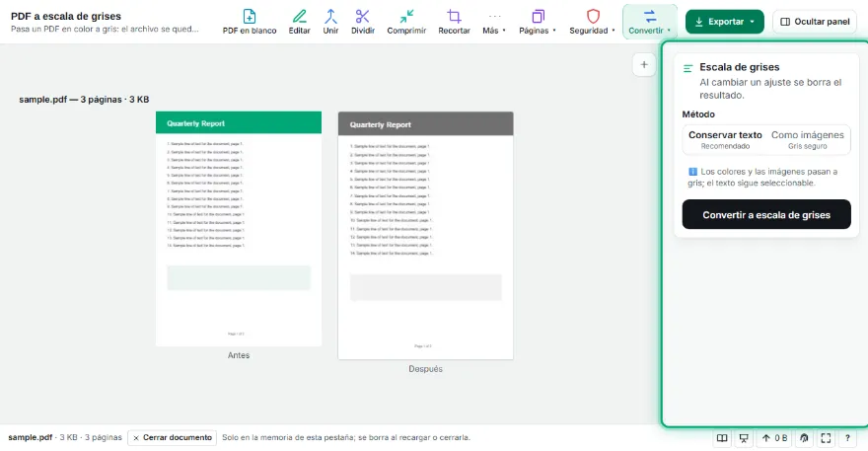Select the Unir merge tool

[x=330, y=22]
